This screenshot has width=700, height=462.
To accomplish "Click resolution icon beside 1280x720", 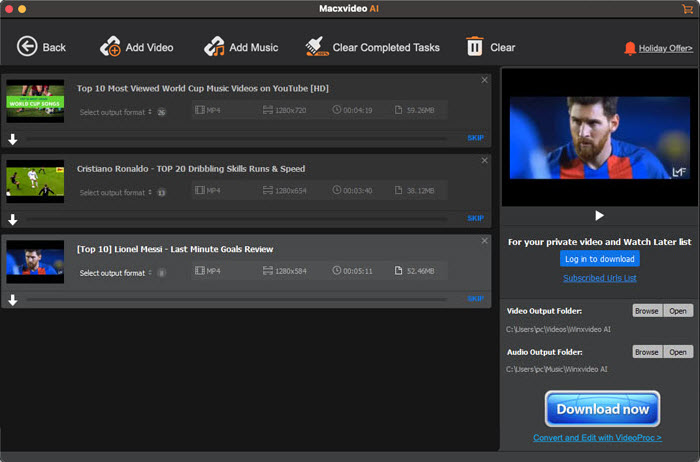I will coord(267,110).
